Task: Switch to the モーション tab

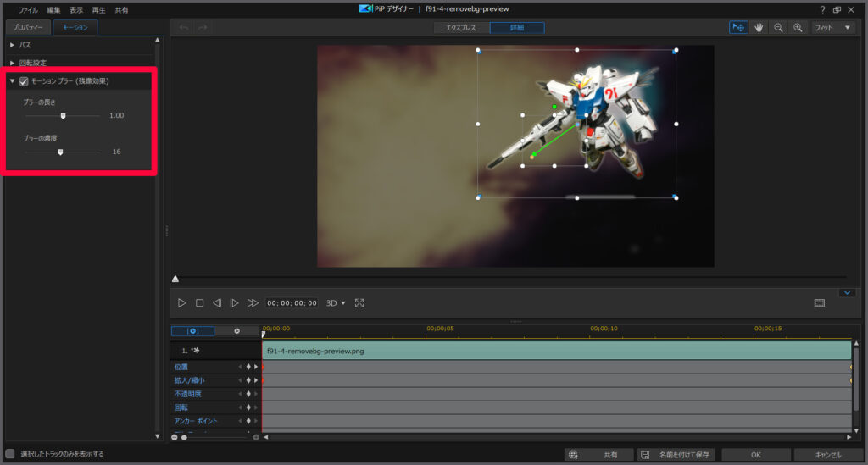Action: [75, 27]
